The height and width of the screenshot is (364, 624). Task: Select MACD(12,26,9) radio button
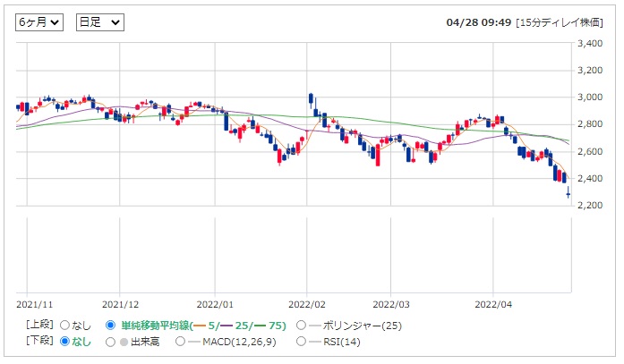[x=180, y=342]
